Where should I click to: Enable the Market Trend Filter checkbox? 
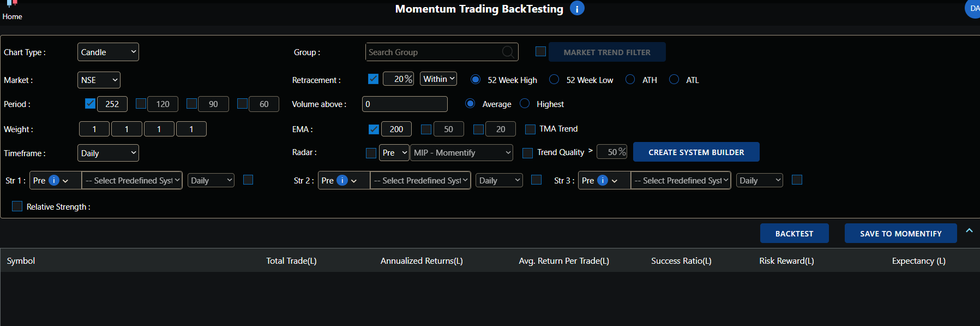coord(540,51)
